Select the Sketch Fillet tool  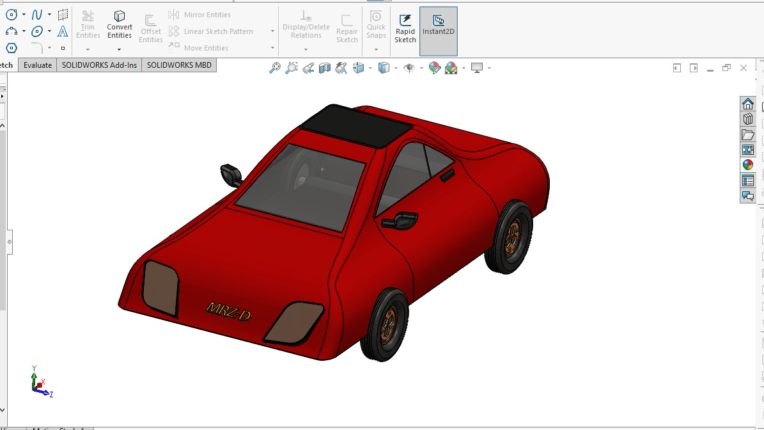pos(38,48)
